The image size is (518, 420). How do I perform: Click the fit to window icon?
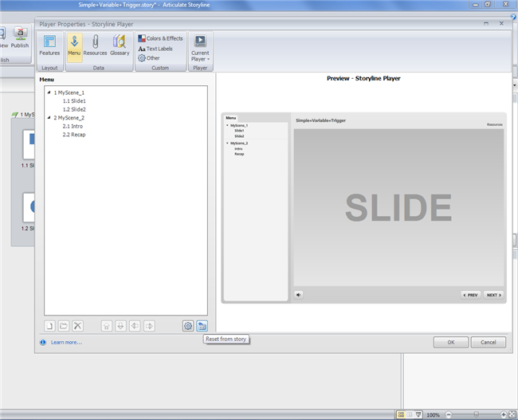pyautogui.click(x=512, y=414)
